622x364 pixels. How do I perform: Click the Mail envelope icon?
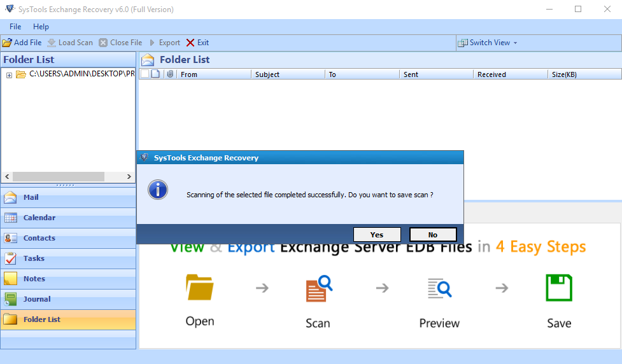coord(10,197)
